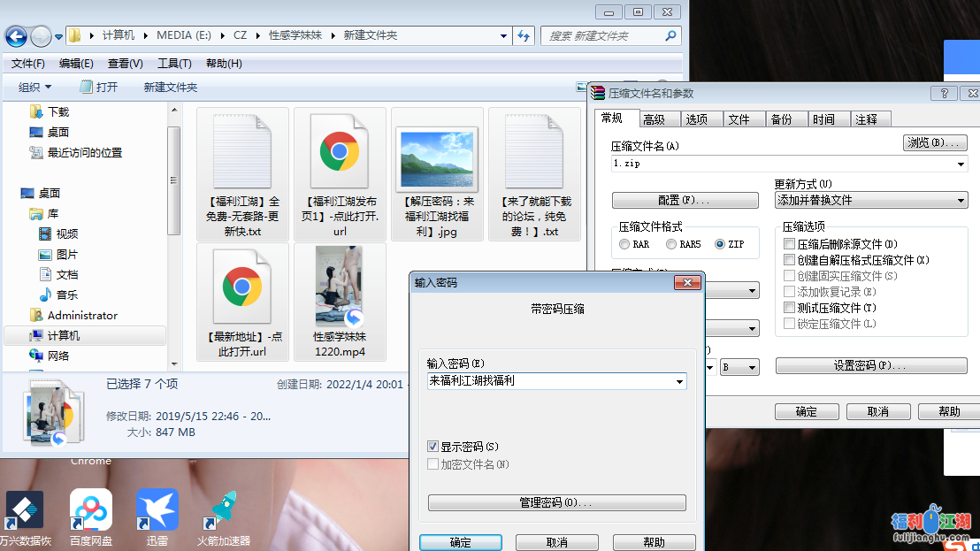The width and height of the screenshot is (980, 551).
Task: Select the 音乐 library in the sidebar
Action: click(x=67, y=295)
